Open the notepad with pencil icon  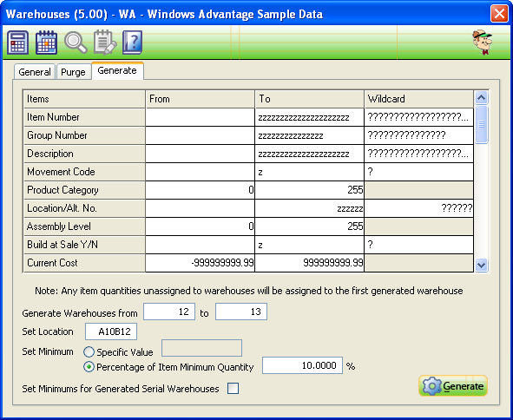[105, 43]
